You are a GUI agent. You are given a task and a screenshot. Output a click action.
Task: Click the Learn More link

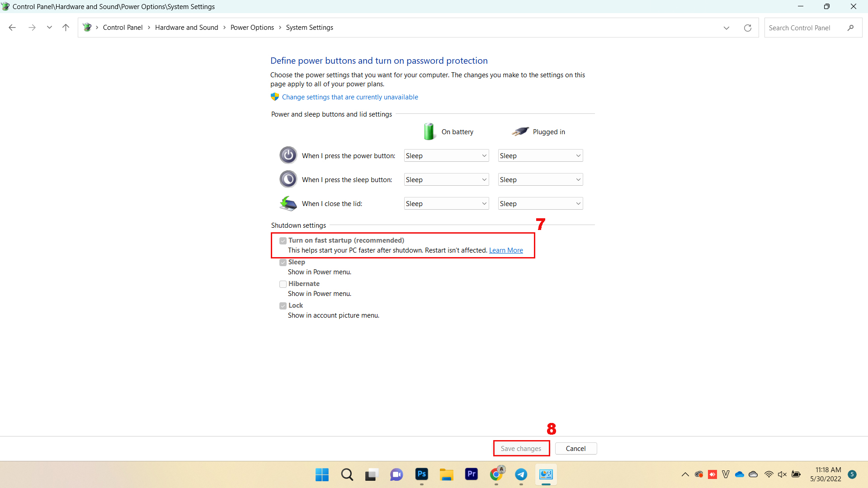pos(505,250)
